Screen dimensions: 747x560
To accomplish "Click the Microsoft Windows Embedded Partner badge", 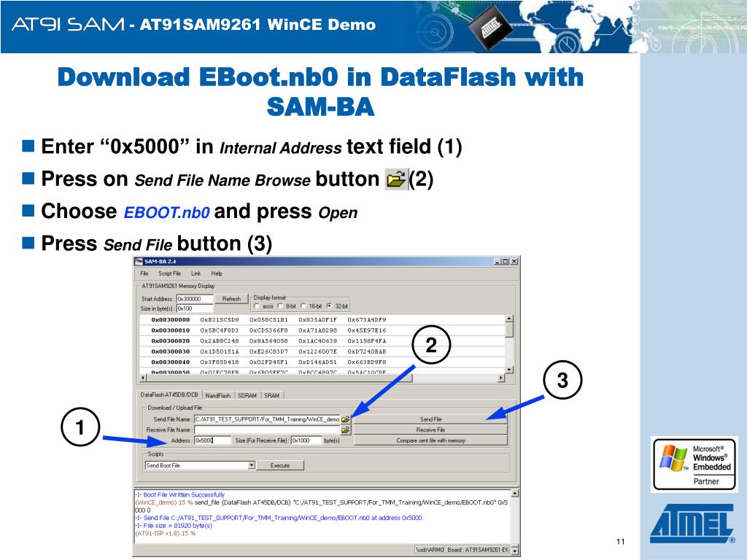I will point(694,464).
